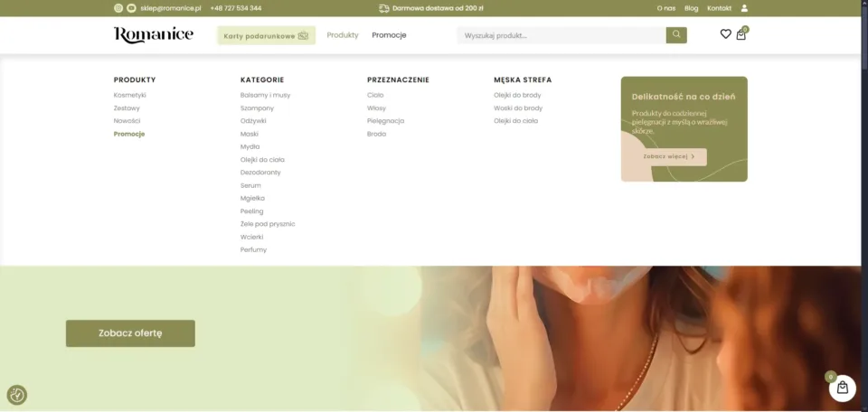This screenshot has height=412, width=868.
Task: Open the shopping cart icon in header
Action: 741,35
